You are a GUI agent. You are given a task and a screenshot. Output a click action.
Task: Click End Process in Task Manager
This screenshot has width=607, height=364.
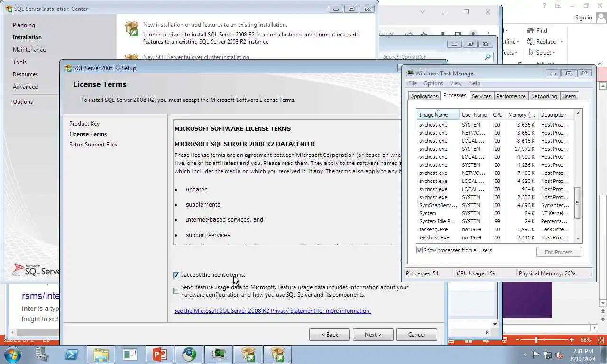point(559,252)
